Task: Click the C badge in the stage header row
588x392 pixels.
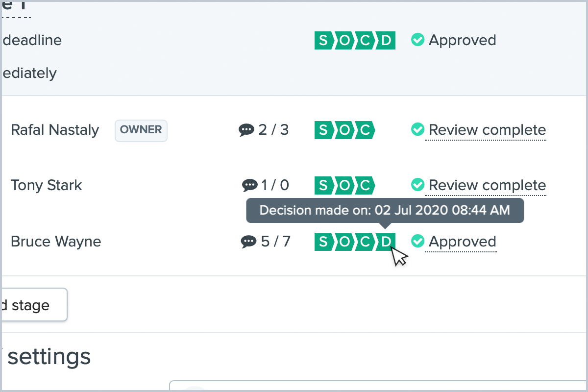Action: coord(366,40)
